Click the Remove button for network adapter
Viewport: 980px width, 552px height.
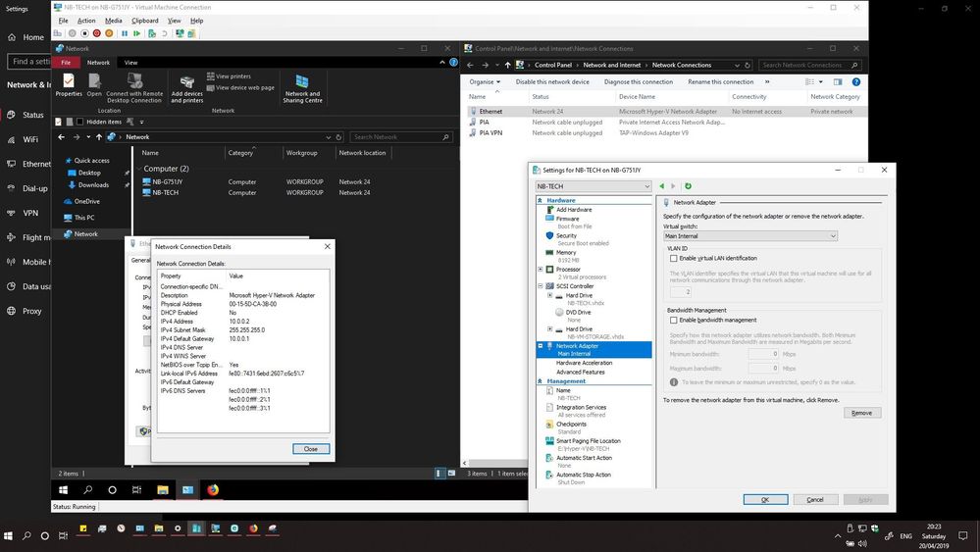(x=862, y=413)
